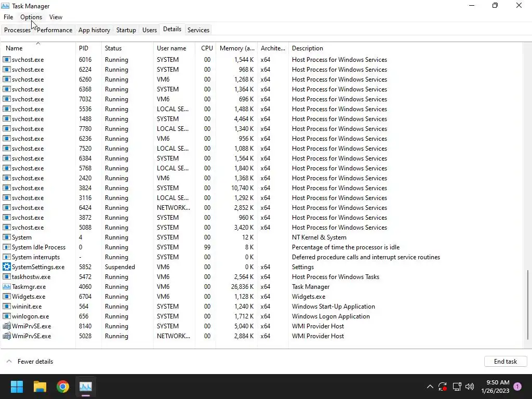This screenshot has height=399, width=532.
Task: Sort by the Status column header
Action: pyautogui.click(x=128, y=48)
